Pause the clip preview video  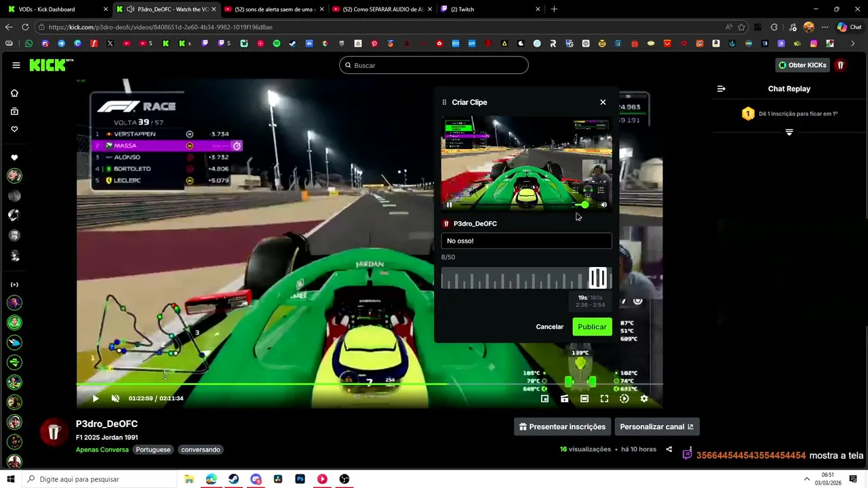coord(449,205)
